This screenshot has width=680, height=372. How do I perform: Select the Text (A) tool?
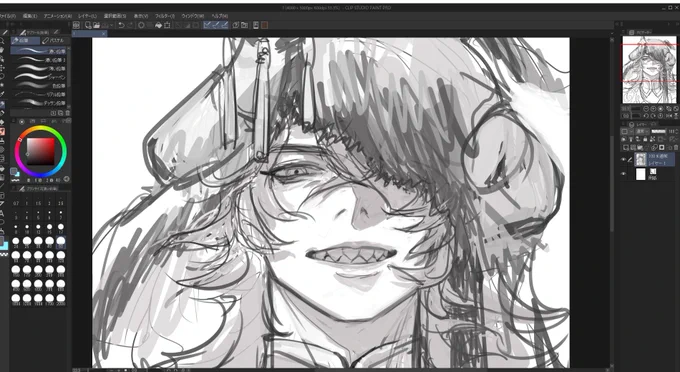point(2,213)
